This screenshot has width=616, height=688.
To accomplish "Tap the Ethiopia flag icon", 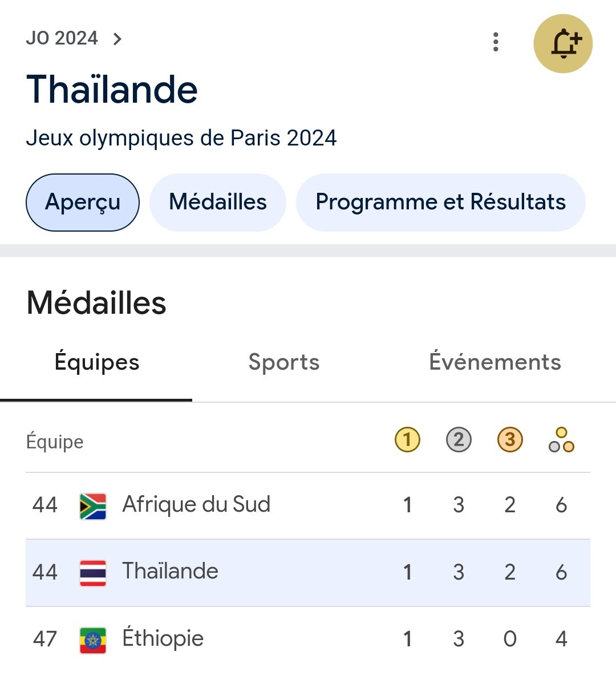I will click(93, 640).
